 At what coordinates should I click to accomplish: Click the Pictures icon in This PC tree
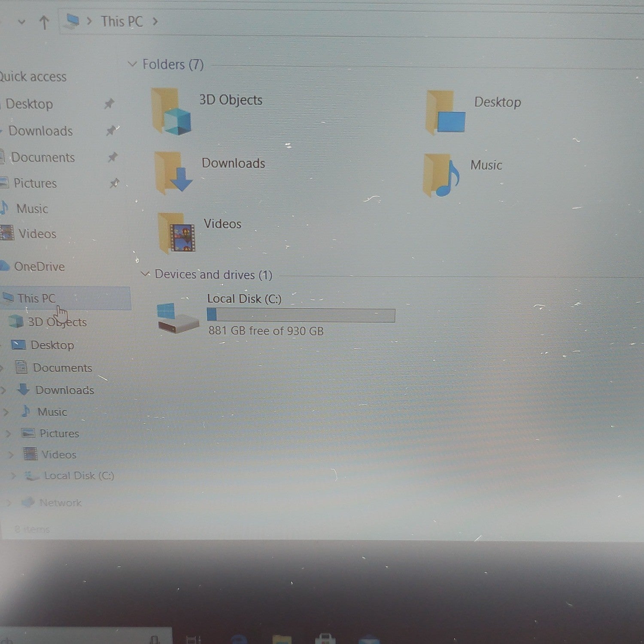pyautogui.click(x=28, y=433)
